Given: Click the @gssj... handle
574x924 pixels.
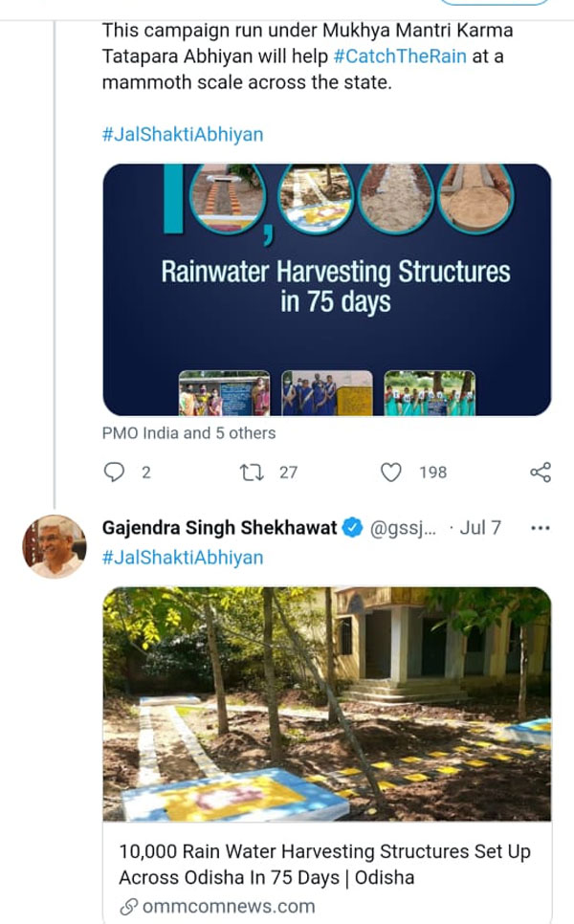Looking at the screenshot, I should (x=404, y=528).
